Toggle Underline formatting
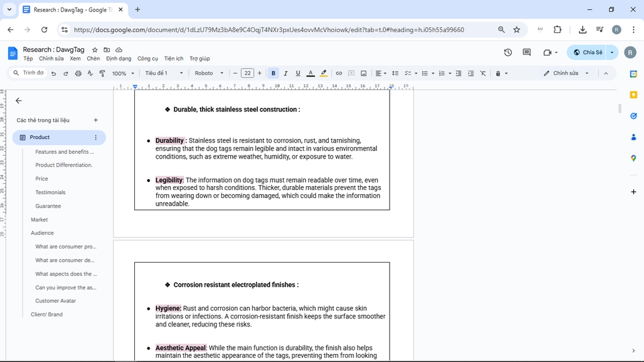This screenshot has height=362, width=644. tap(298, 73)
